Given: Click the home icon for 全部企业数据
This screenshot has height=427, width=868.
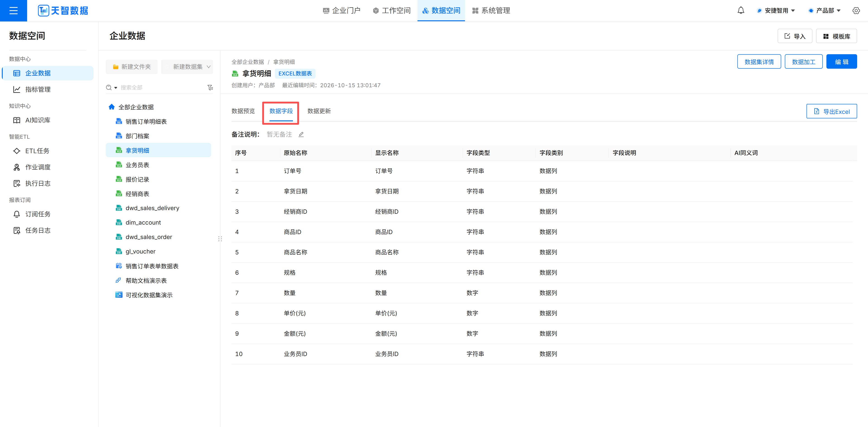Looking at the screenshot, I should coord(111,107).
